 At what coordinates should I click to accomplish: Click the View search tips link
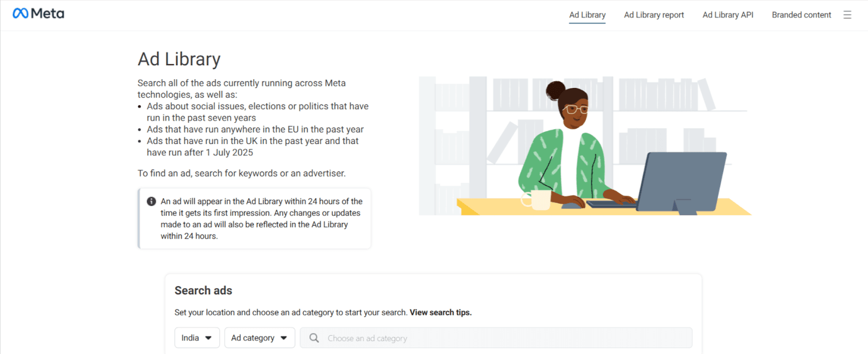441,312
